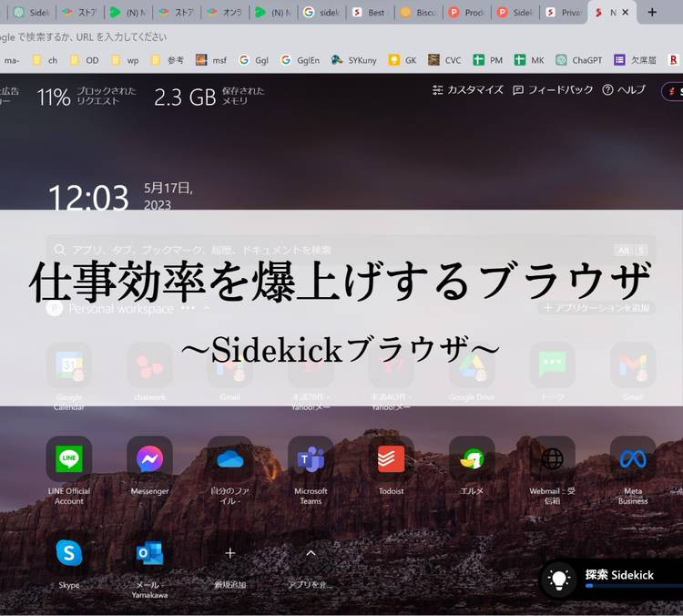The image size is (683, 616).
Task: Open the GglEn bookmark
Action: (301, 60)
